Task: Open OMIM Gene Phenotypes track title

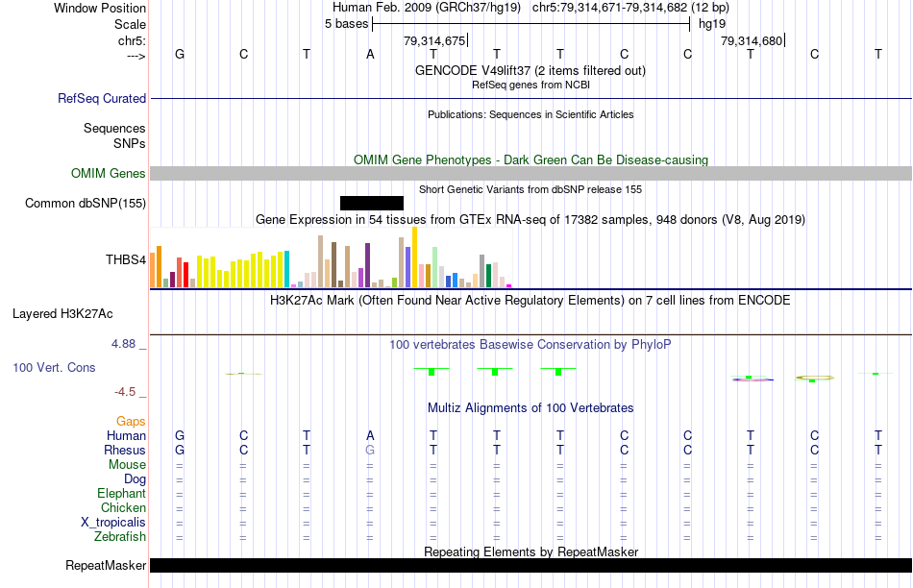Action: (x=531, y=160)
